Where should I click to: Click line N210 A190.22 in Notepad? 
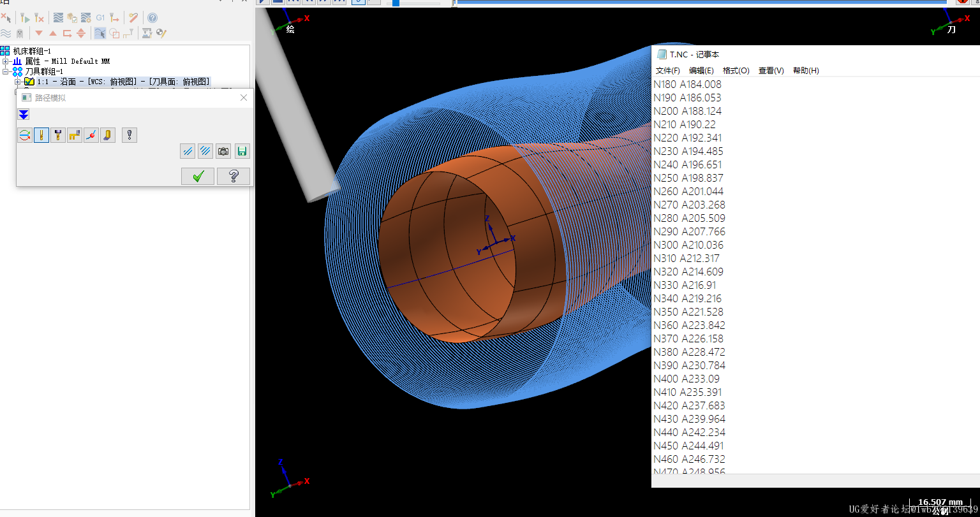685,124
